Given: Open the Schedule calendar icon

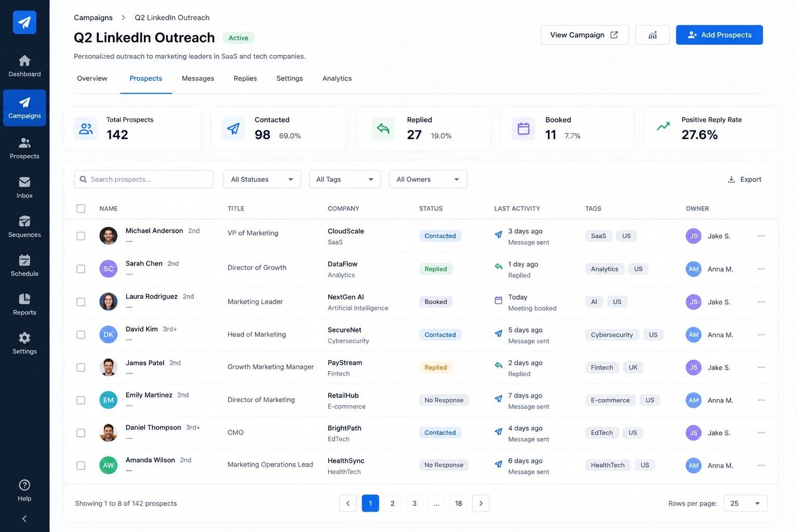Looking at the screenshot, I should (24, 260).
